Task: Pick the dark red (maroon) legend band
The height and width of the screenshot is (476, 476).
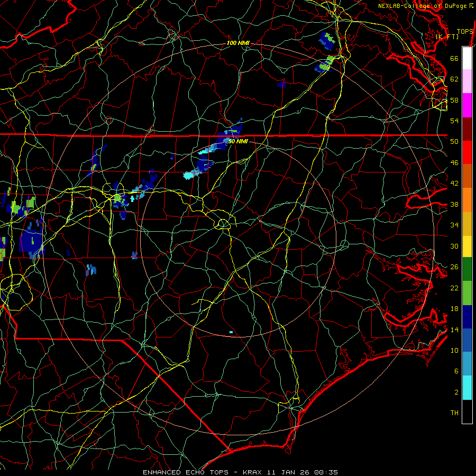Action: [467, 129]
